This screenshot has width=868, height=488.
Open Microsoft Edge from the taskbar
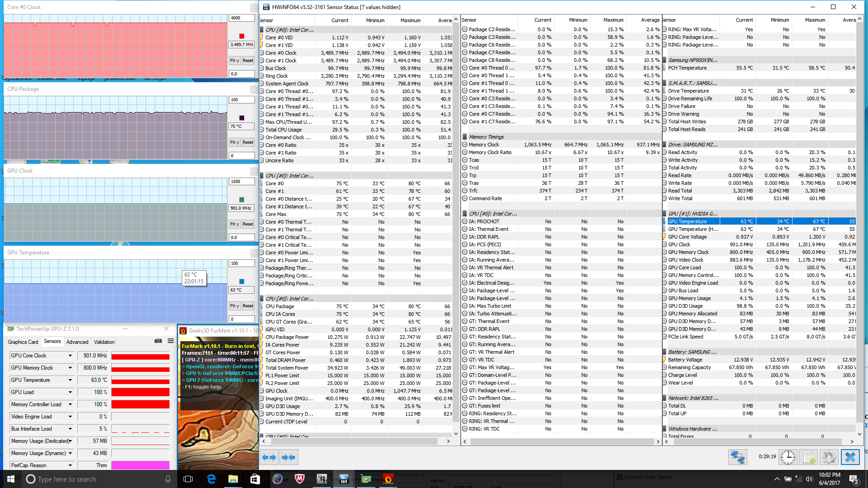211,479
